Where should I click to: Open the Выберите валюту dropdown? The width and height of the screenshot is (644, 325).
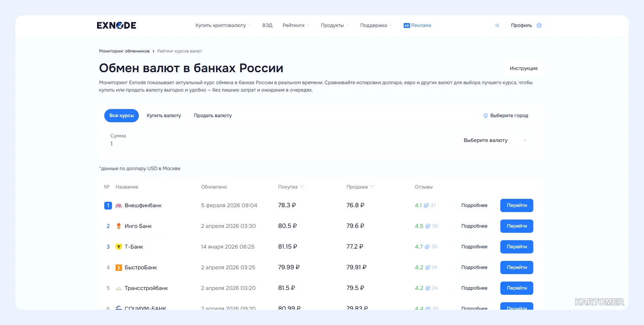495,140
